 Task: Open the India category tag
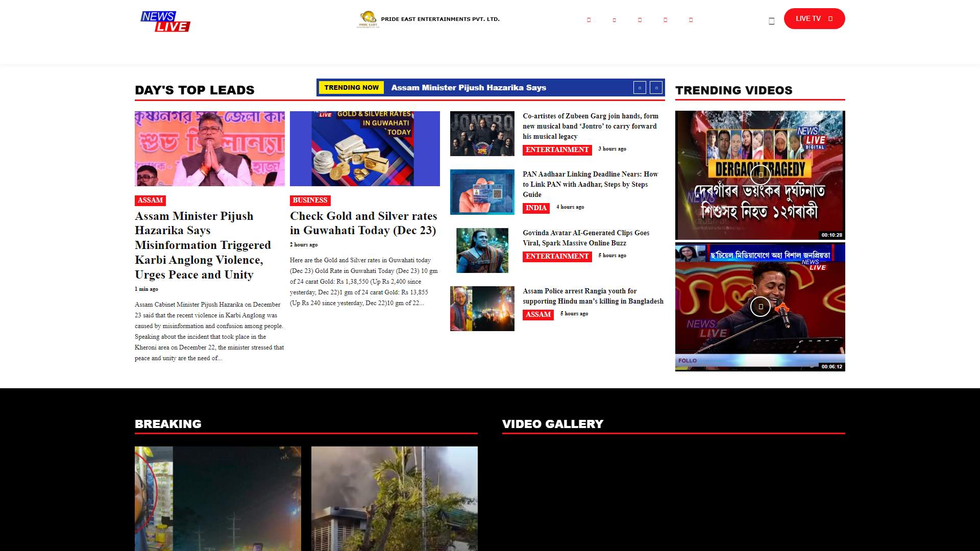tap(535, 208)
